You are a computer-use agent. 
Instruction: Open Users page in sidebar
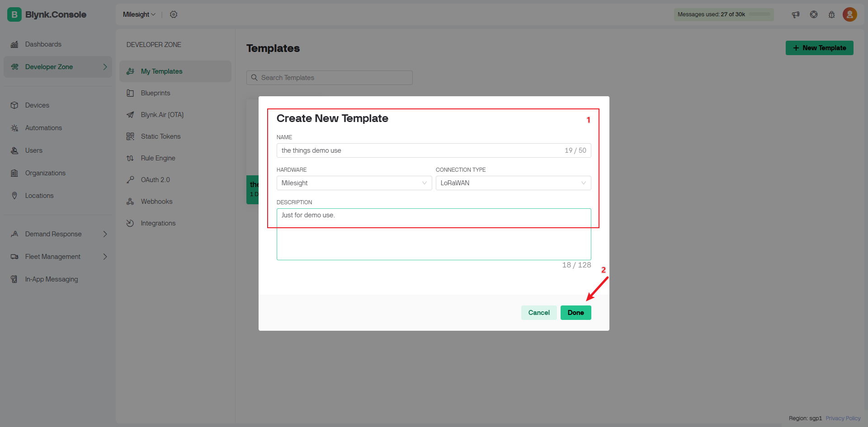[x=58, y=150]
